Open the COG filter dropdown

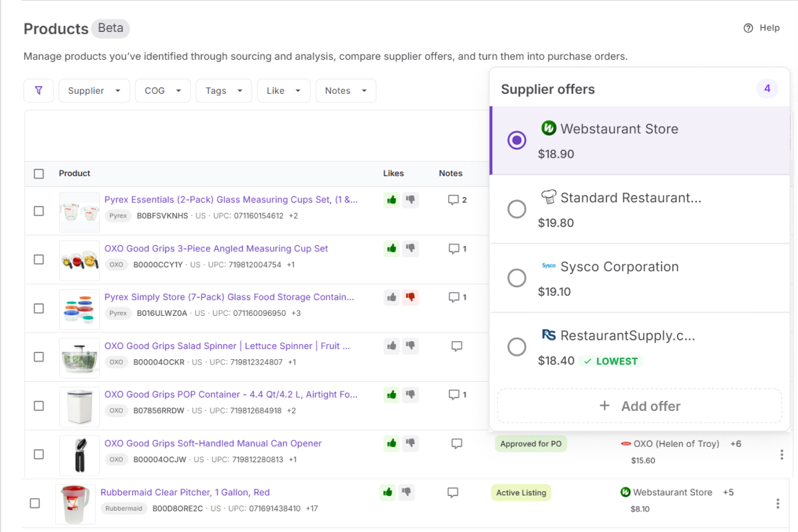(163, 90)
